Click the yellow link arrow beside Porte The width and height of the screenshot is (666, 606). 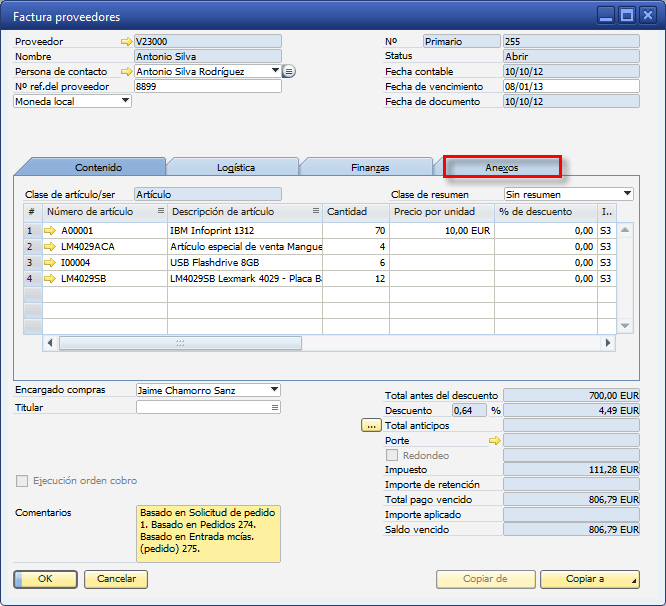point(493,440)
